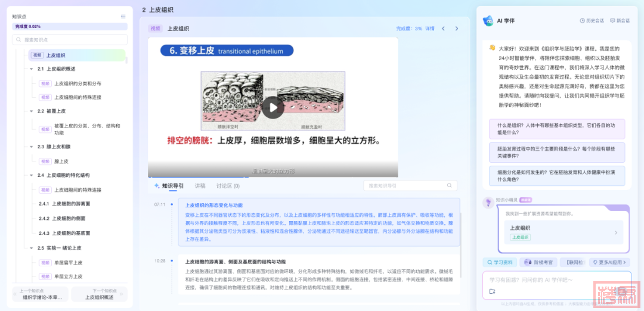Open 详情 completion details link
Viewport: 644px width, 311px height.
coord(429,29)
